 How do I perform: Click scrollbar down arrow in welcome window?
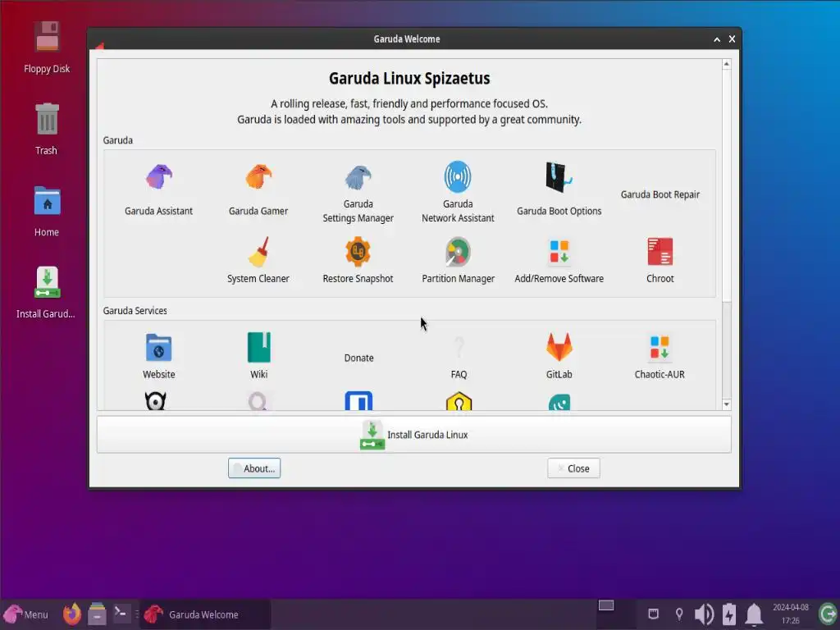tap(727, 404)
